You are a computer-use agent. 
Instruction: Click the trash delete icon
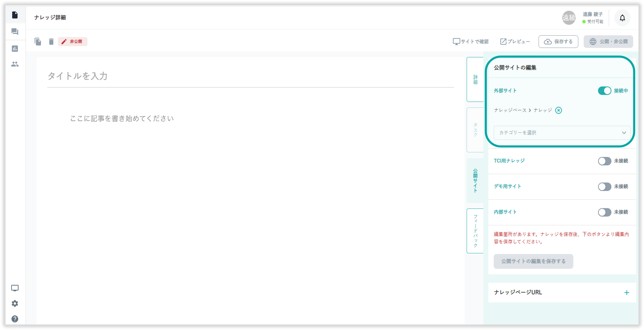(51, 41)
